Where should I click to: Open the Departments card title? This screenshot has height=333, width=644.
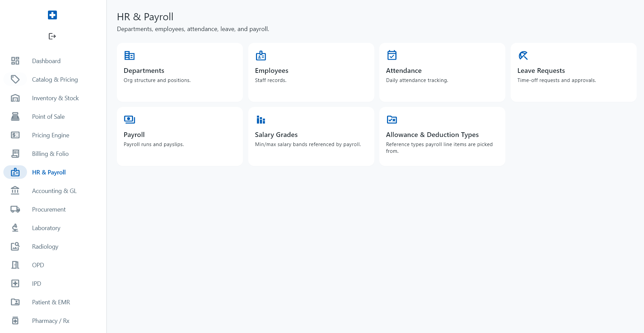point(144,71)
